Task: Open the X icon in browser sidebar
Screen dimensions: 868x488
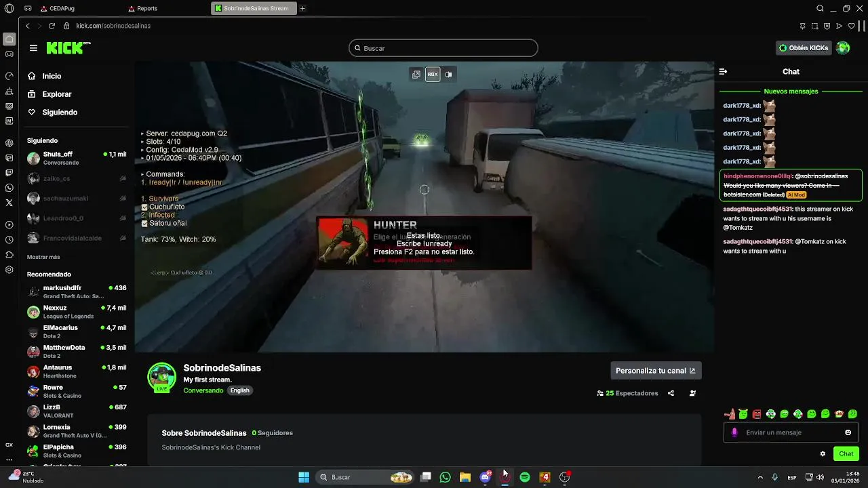Action: point(9,203)
